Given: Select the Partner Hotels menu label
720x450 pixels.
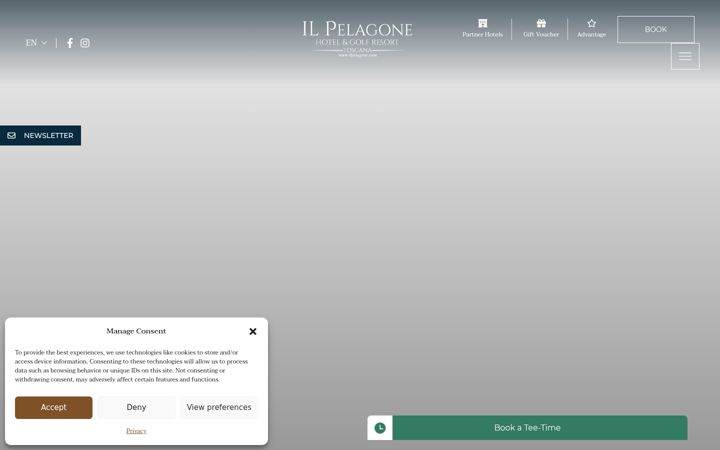Looking at the screenshot, I should pos(483,34).
